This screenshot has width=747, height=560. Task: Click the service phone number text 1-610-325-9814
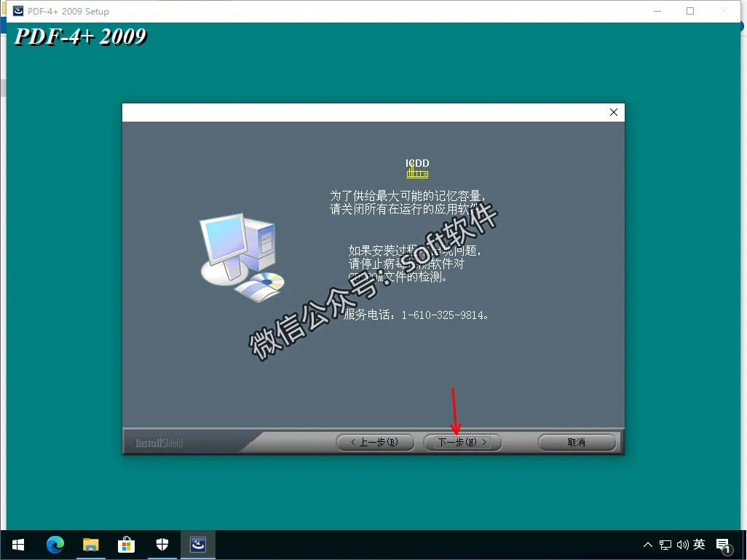(443, 315)
